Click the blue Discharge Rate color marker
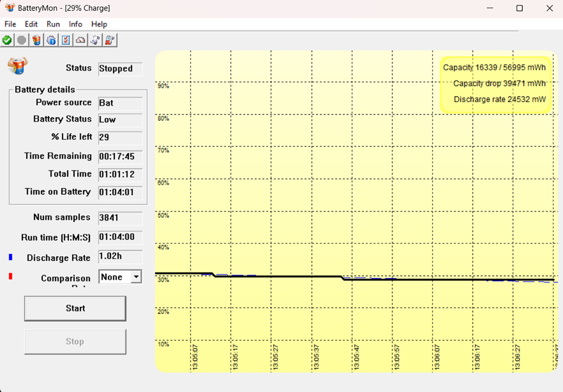This screenshot has width=563, height=392. (11, 258)
